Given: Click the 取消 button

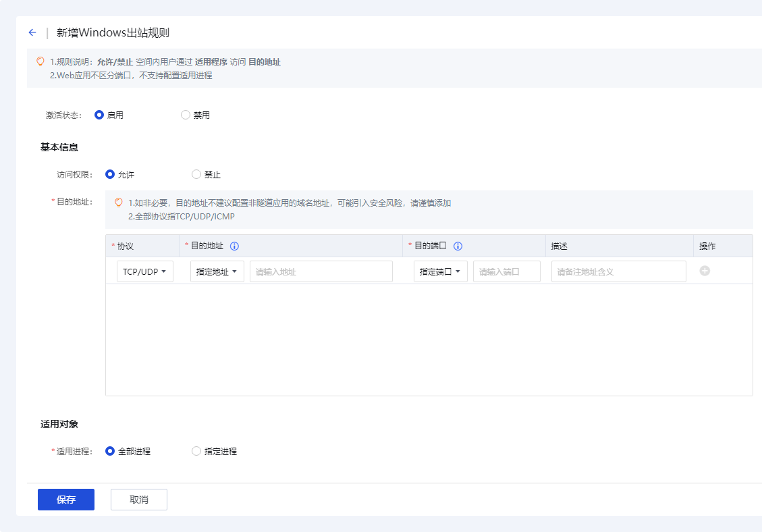Looking at the screenshot, I should tap(138, 500).
